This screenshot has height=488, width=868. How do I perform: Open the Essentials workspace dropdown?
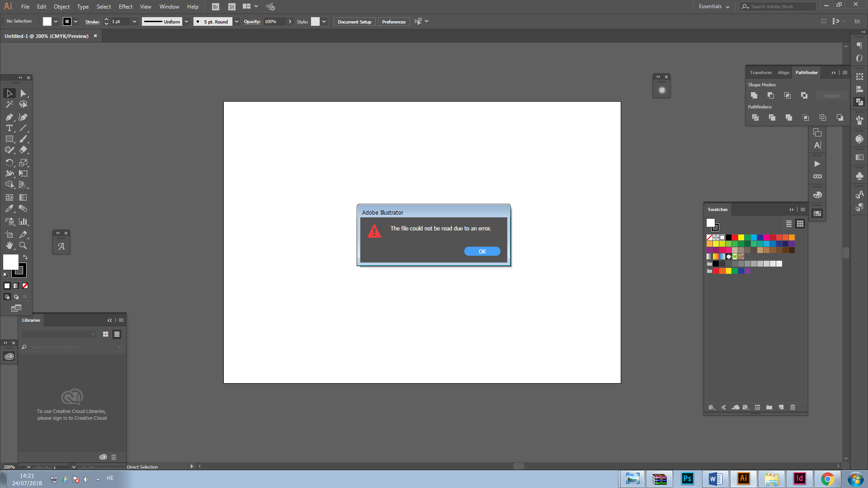pos(714,6)
